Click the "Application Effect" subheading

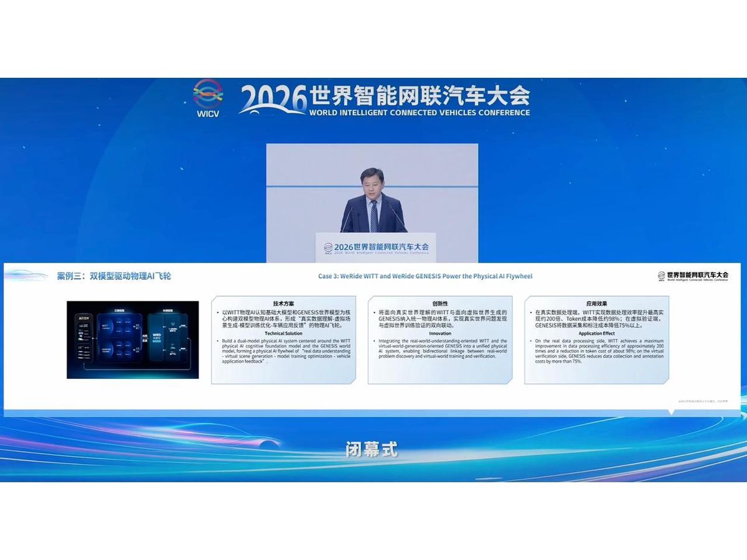pyautogui.click(x=597, y=334)
